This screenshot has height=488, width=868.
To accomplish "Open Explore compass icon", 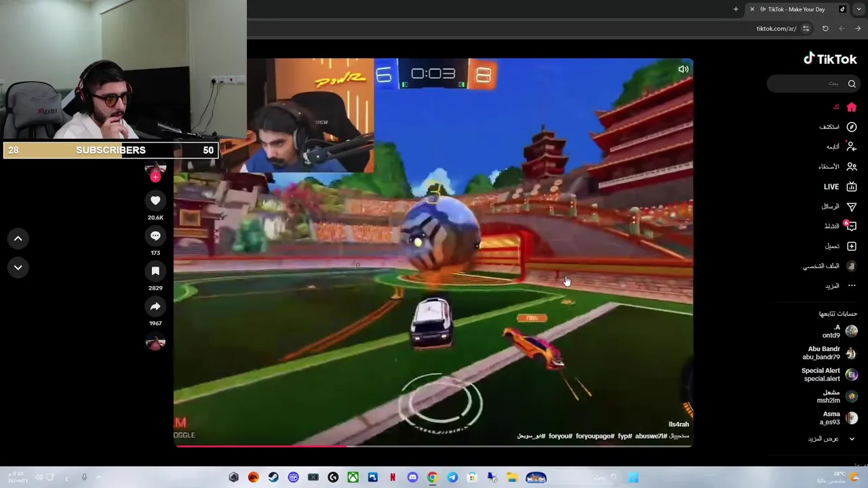I will 852,127.
